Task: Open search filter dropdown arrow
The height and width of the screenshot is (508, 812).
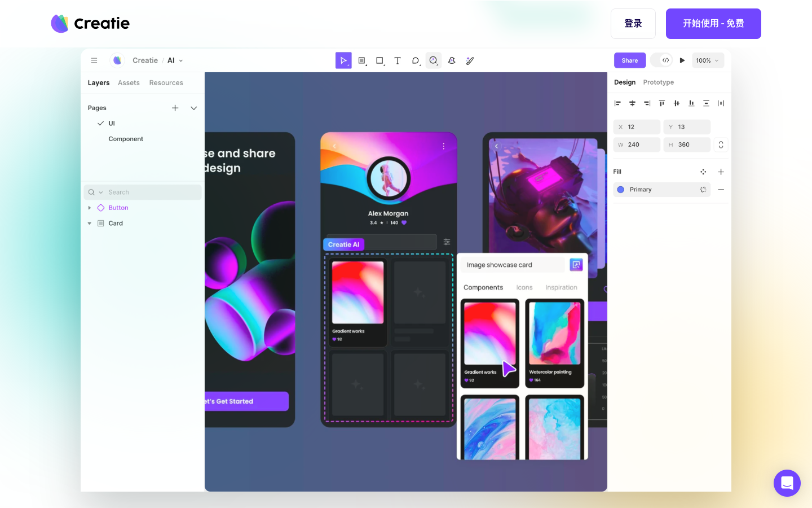Action: coord(101,192)
